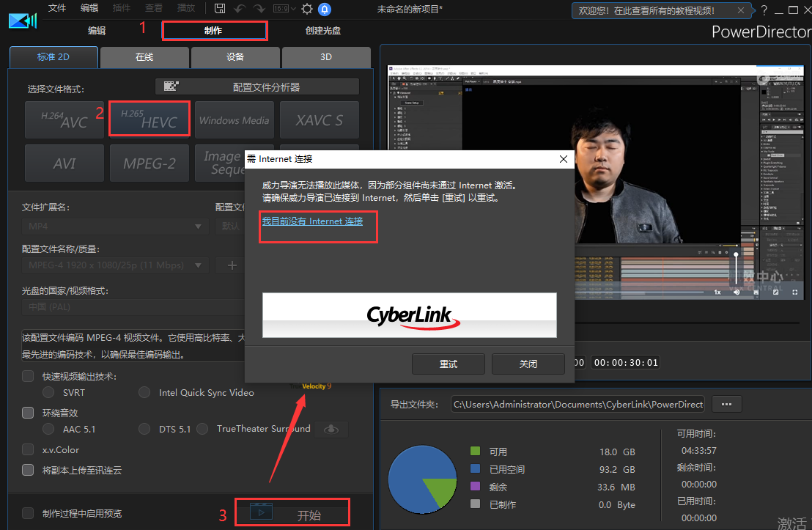Select the SVRT radio button
This screenshot has width=812, height=530.
coord(48,392)
